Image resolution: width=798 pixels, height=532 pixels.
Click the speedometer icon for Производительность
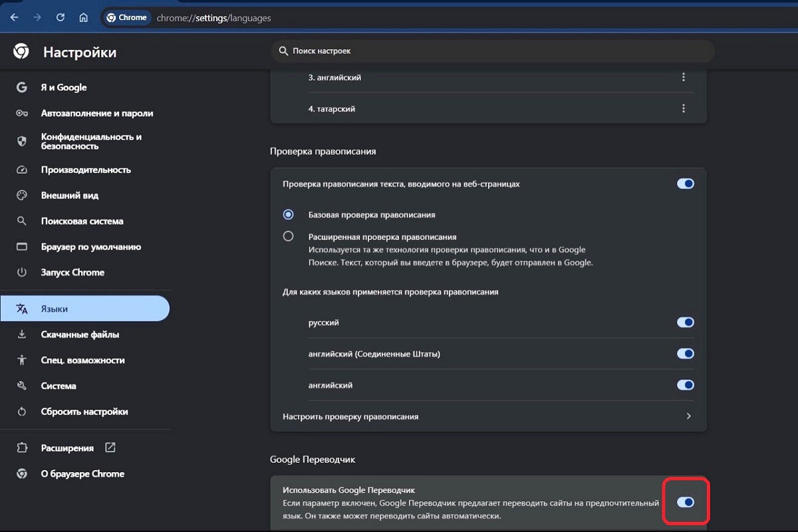(x=22, y=170)
